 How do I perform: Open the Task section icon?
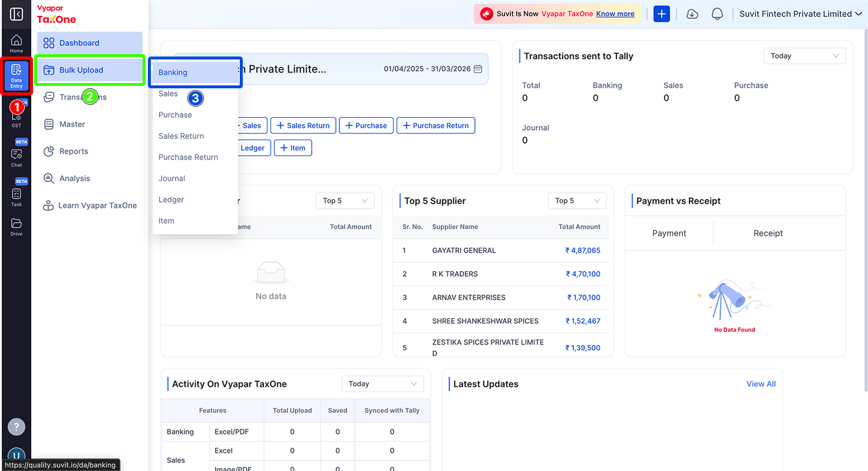(x=16, y=197)
